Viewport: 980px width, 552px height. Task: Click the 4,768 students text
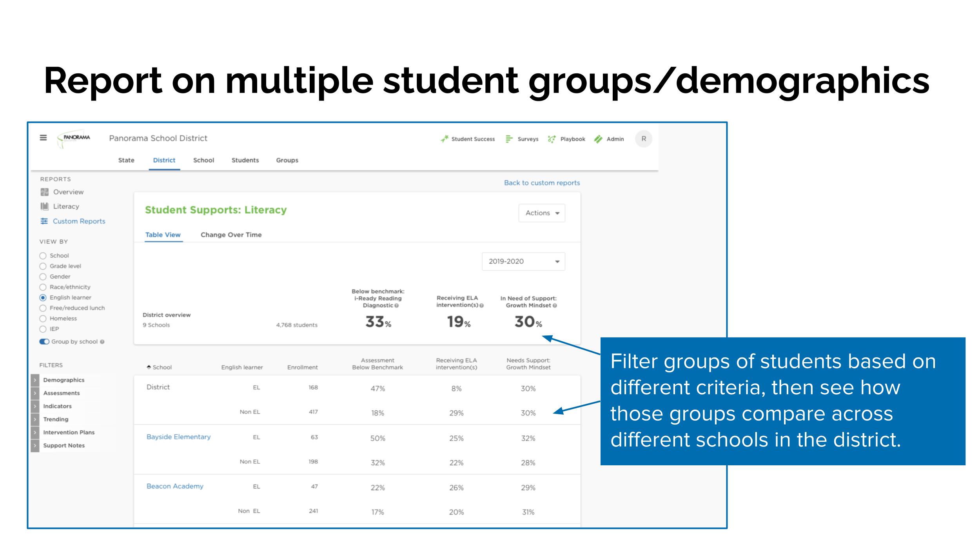pos(297,325)
